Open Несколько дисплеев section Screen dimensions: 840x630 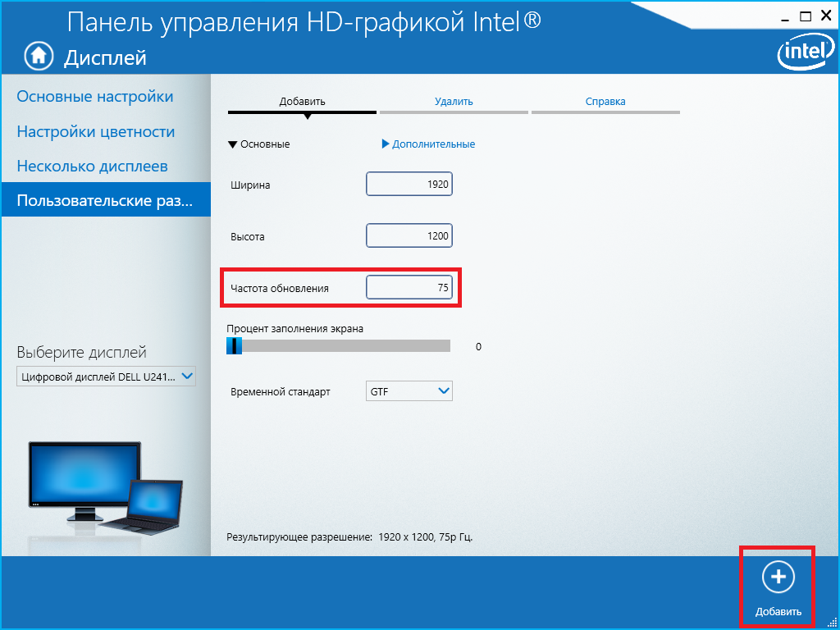92,166
